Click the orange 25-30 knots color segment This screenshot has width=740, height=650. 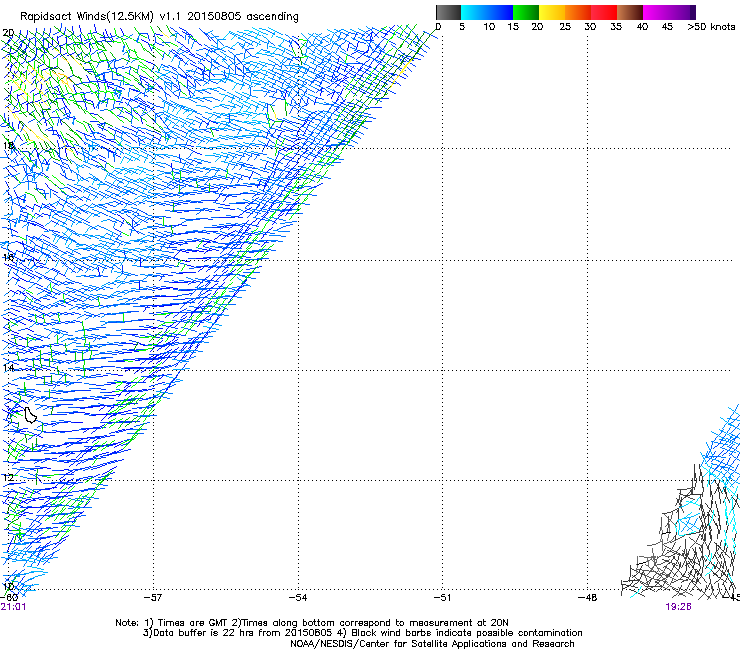[578, 12]
